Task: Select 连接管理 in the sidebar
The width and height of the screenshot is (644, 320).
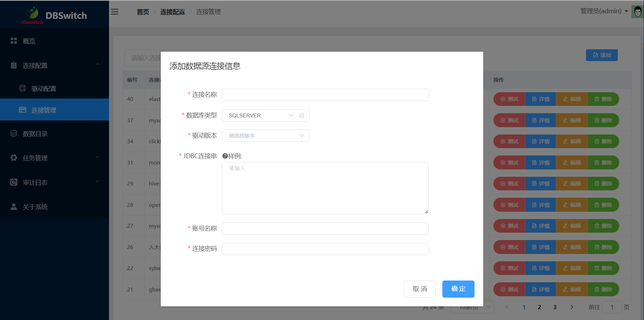Action: point(44,110)
